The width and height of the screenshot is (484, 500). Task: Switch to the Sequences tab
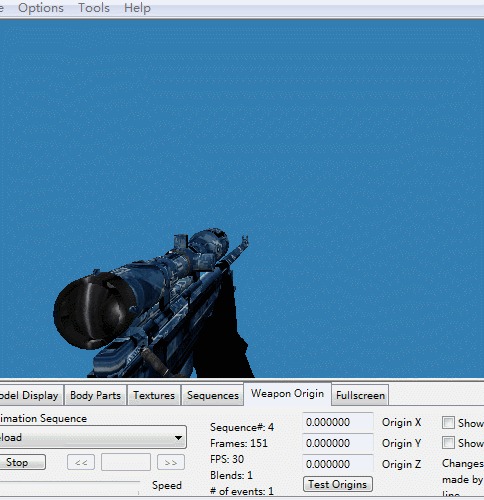pyautogui.click(x=213, y=395)
